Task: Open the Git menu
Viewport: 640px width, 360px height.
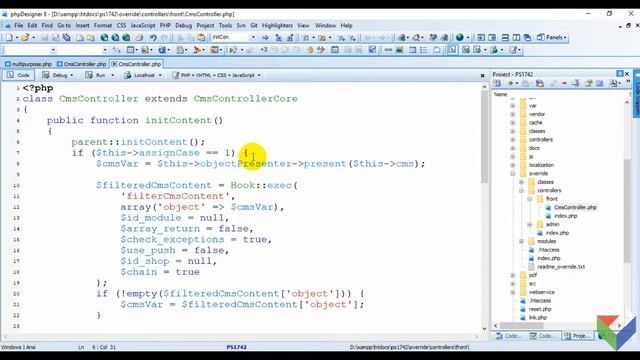Action: 253,25
